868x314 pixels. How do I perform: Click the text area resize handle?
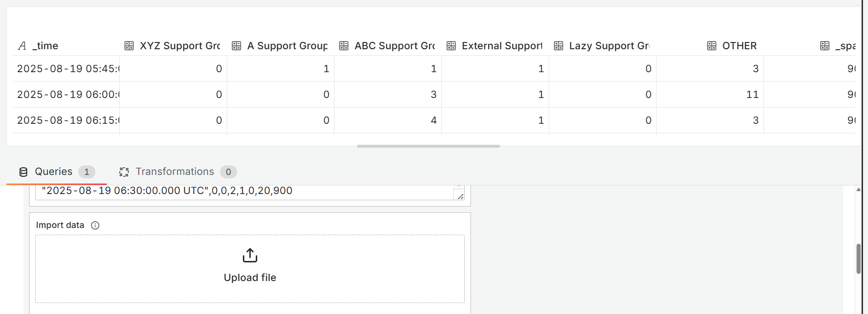coord(460,196)
